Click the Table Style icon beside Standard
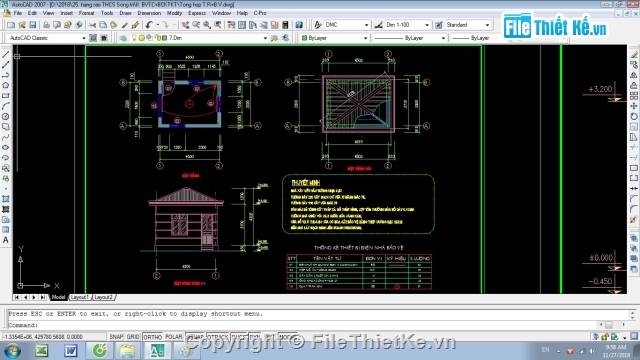This screenshot has width=640, height=360. click(x=438, y=25)
